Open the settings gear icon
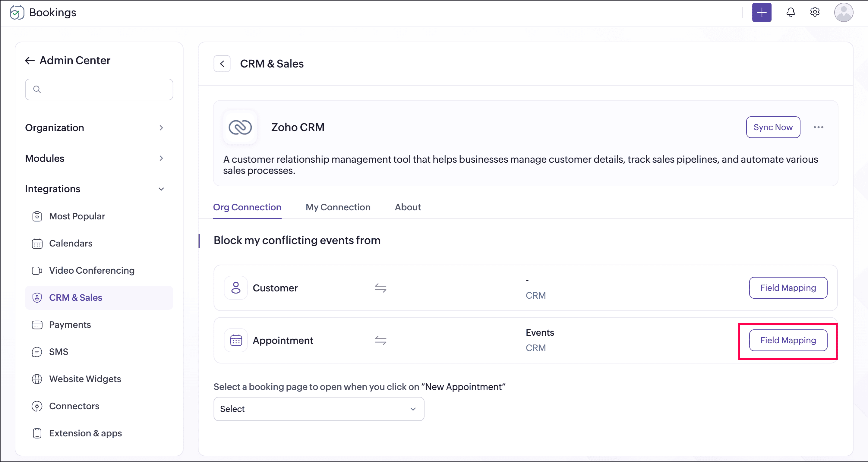This screenshot has height=462, width=868. point(815,12)
